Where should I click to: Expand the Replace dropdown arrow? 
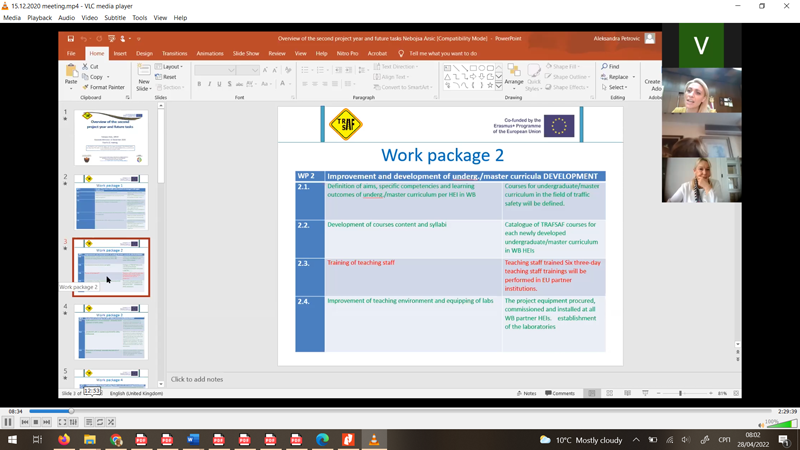pos(634,77)
